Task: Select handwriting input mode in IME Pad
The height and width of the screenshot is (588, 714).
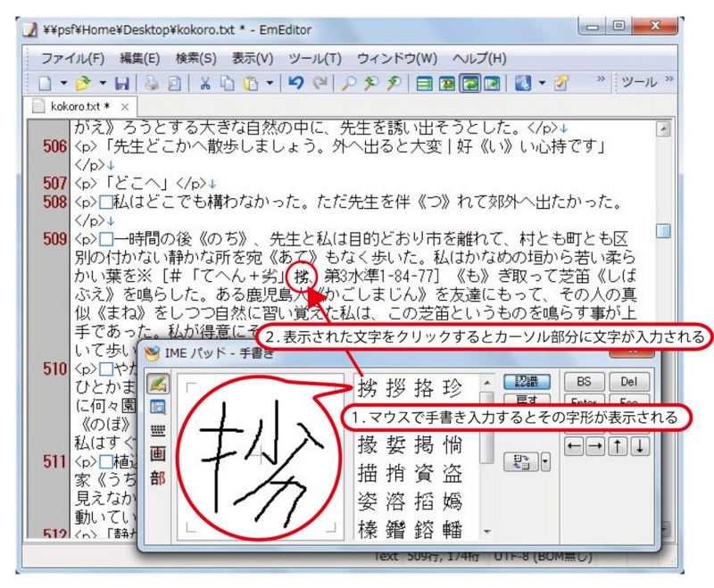Action: (157, 382)
